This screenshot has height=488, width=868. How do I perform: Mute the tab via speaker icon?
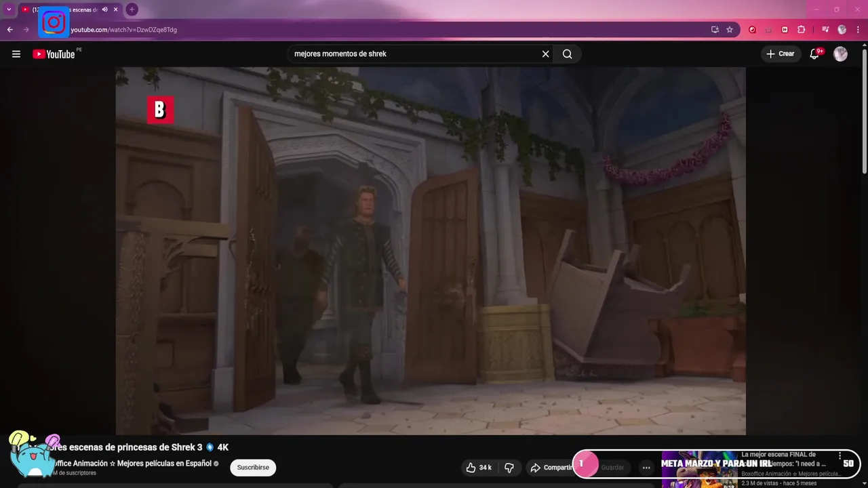click(x=104, y=9)
